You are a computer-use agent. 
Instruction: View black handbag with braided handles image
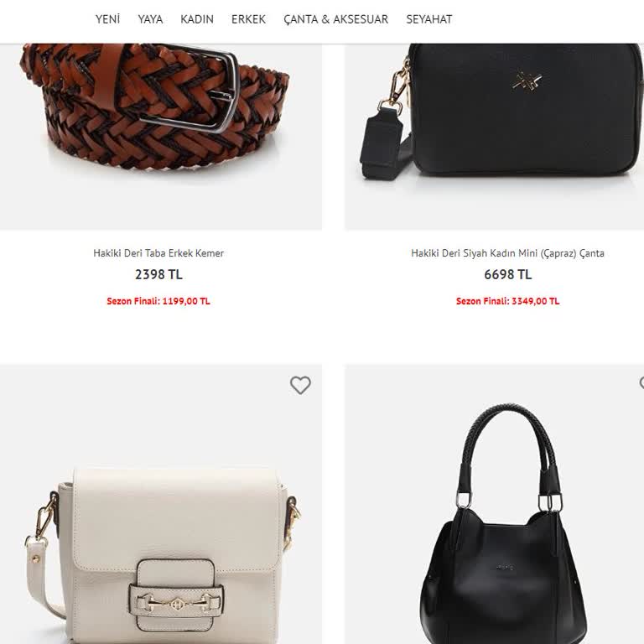[x=494, y=504]
